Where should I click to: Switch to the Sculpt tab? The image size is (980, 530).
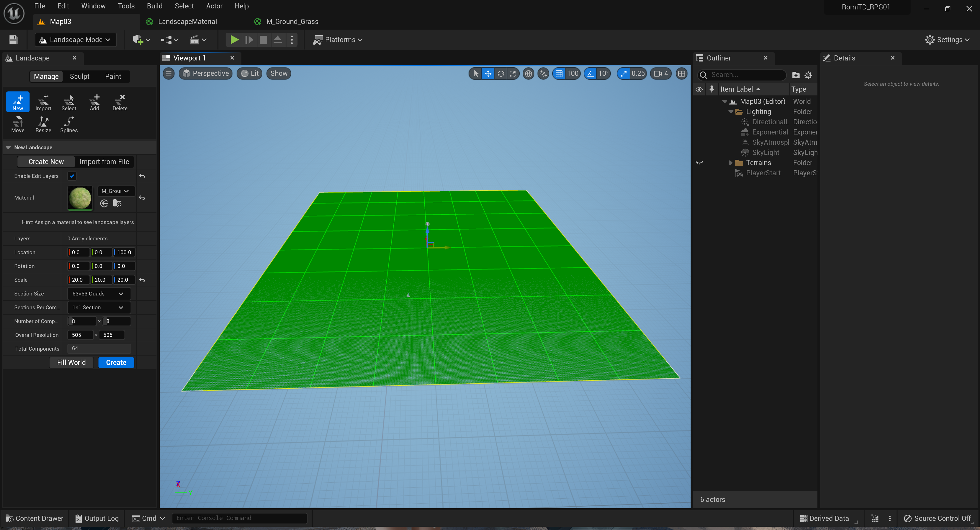(80, 77)
